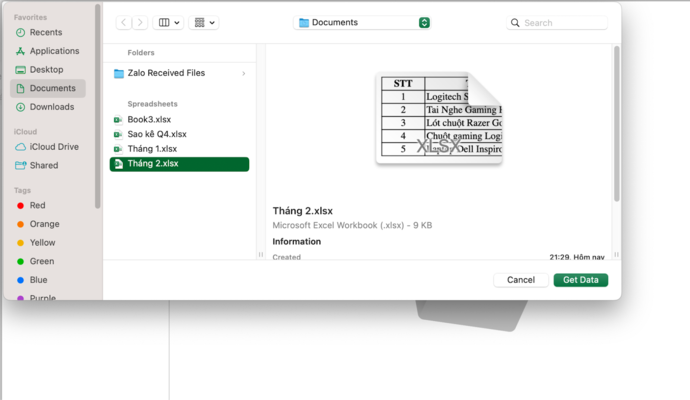Screen dimensions: 690x400
Task: Select the Sao kê Q4.xlsx spreadsheet
Action: tap(156, 134)
